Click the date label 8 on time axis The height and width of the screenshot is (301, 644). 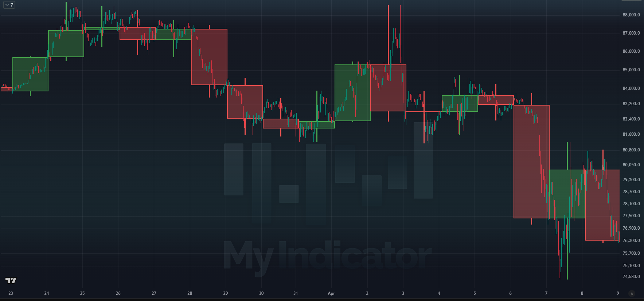(582, 293)
